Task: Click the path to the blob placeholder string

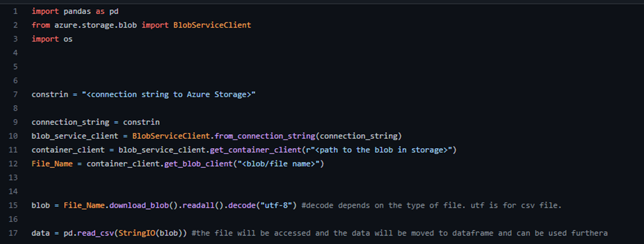Action: (x=378, y=150)
